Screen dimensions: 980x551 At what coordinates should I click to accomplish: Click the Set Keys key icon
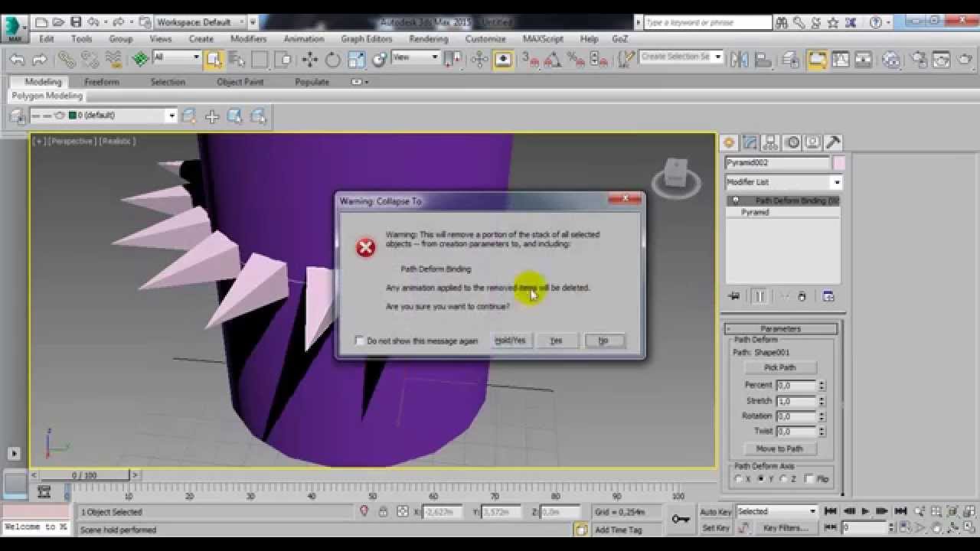coord(681,519)
